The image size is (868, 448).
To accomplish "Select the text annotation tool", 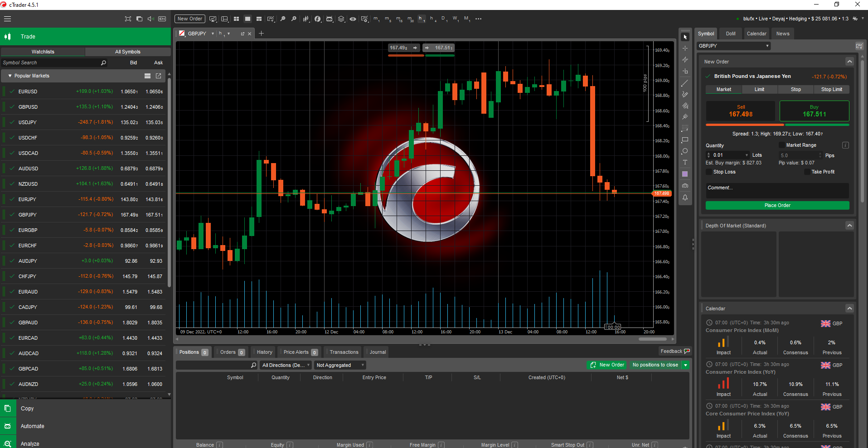I will 685,162.
